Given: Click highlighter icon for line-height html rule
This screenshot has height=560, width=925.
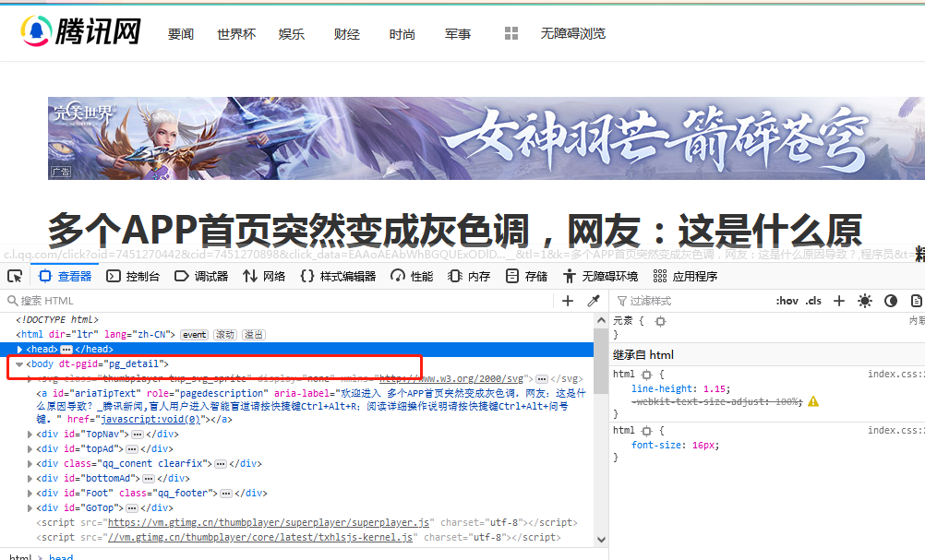Looking at the screenshot, I should (x=646, y=375).
